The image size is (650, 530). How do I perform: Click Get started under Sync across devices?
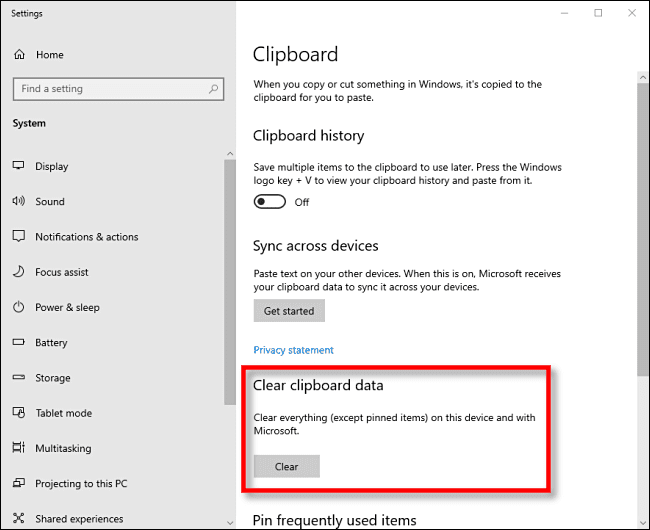(x=289, y=311)
